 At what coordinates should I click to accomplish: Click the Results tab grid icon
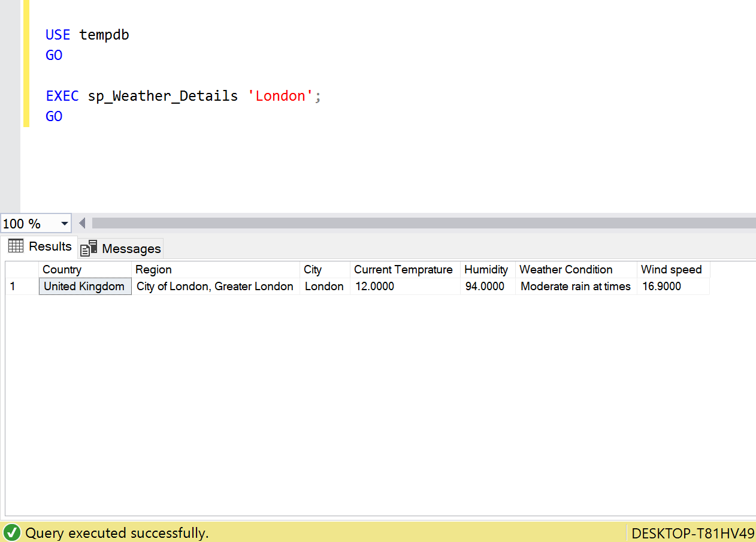pos(16,246)
